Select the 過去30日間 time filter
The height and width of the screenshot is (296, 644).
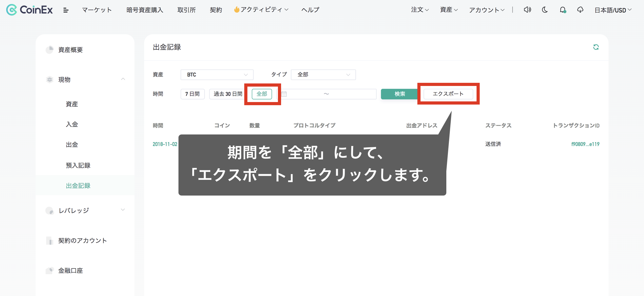[227, 94]
